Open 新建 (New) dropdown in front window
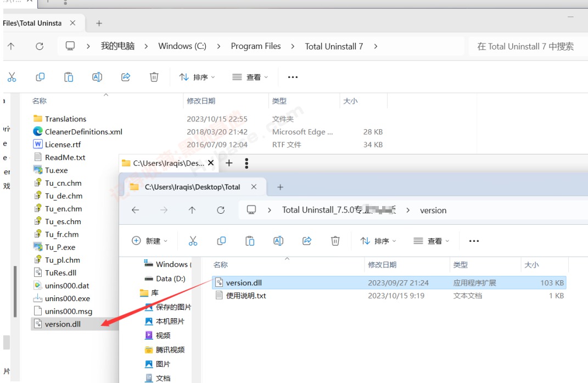This screenshot has height=383, width=588. coord(149,241)
